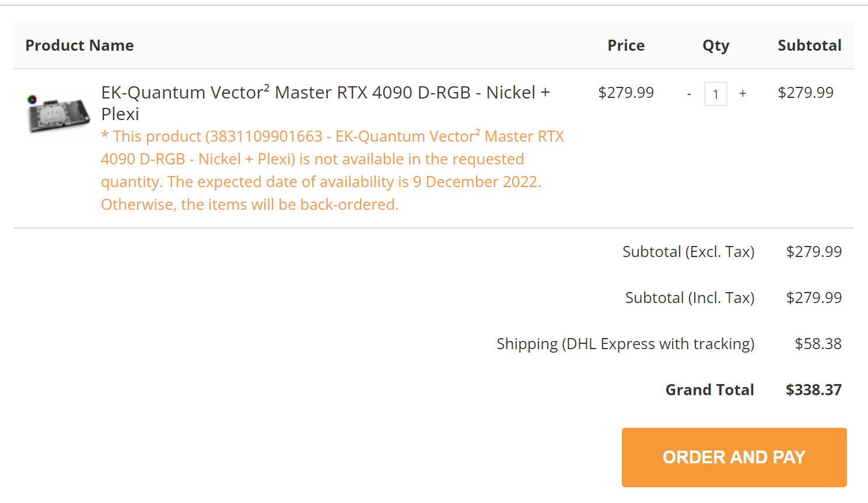Click the $338.37 grand total amount
Image resolution: width=868 pixels, height=503 pixels.
[x=813, y=390]
